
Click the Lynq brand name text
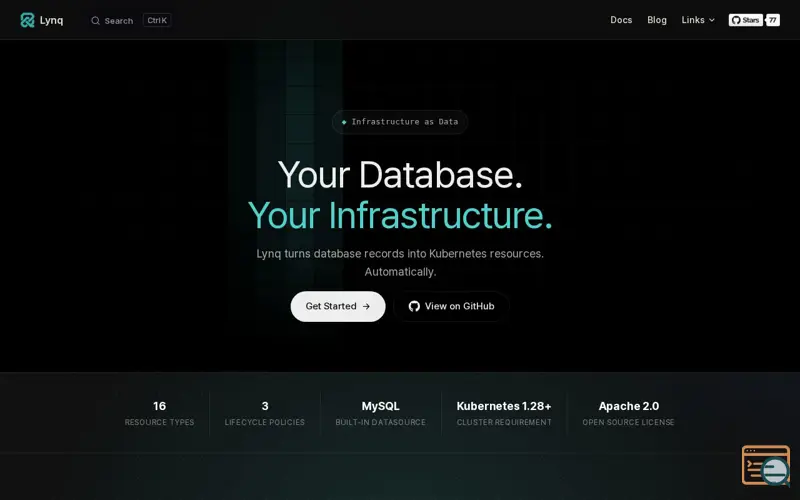point(52,20)
